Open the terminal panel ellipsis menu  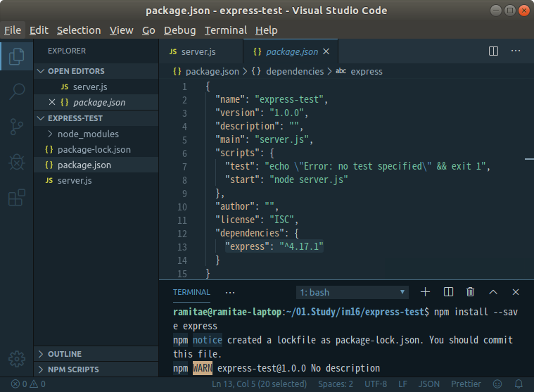(x=230, y=293)
